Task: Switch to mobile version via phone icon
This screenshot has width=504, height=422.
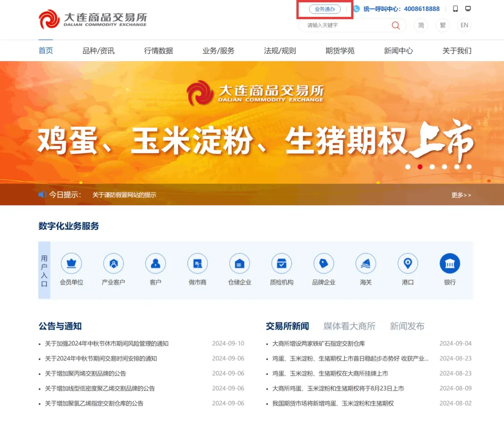Action: (455, 9)
